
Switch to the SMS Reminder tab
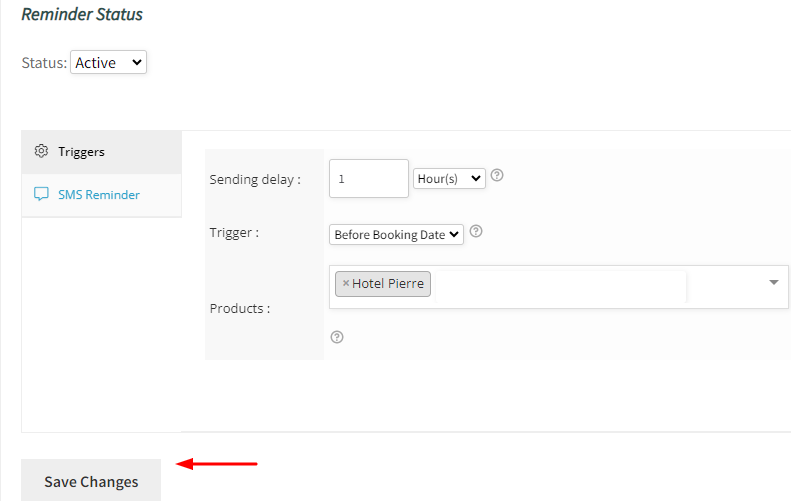(x=101, y=195)
